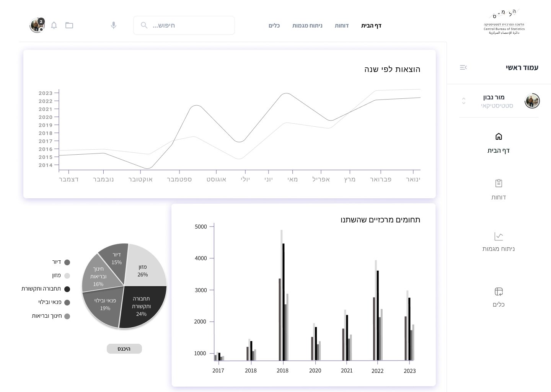
Task: Click inside the חיפוש search field
Action: 187,25
